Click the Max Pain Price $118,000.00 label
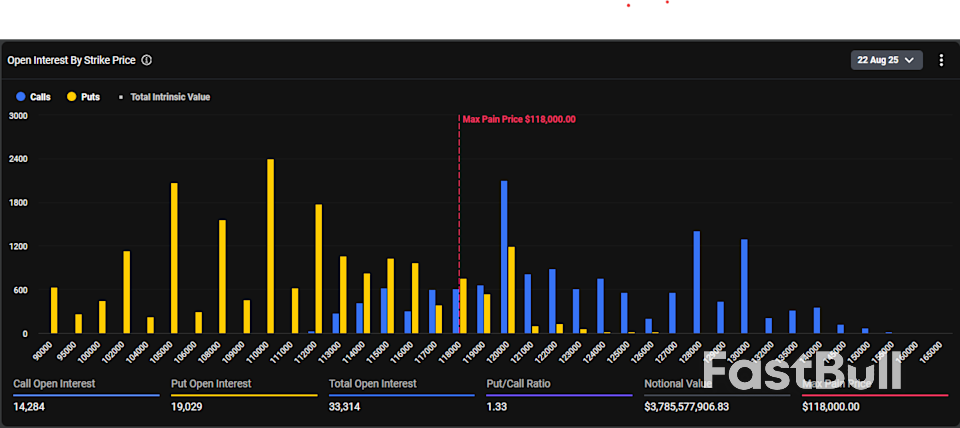This screenshot has height=428, width=960. 519,119
